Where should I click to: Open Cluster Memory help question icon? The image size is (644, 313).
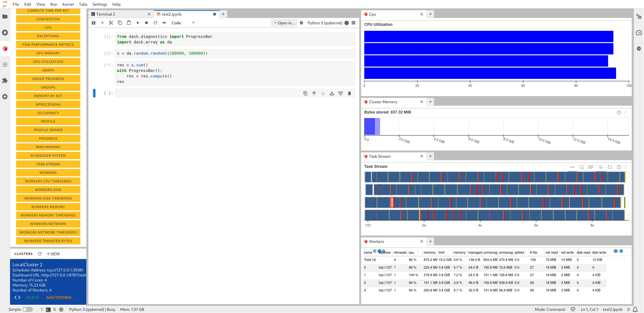619,112
